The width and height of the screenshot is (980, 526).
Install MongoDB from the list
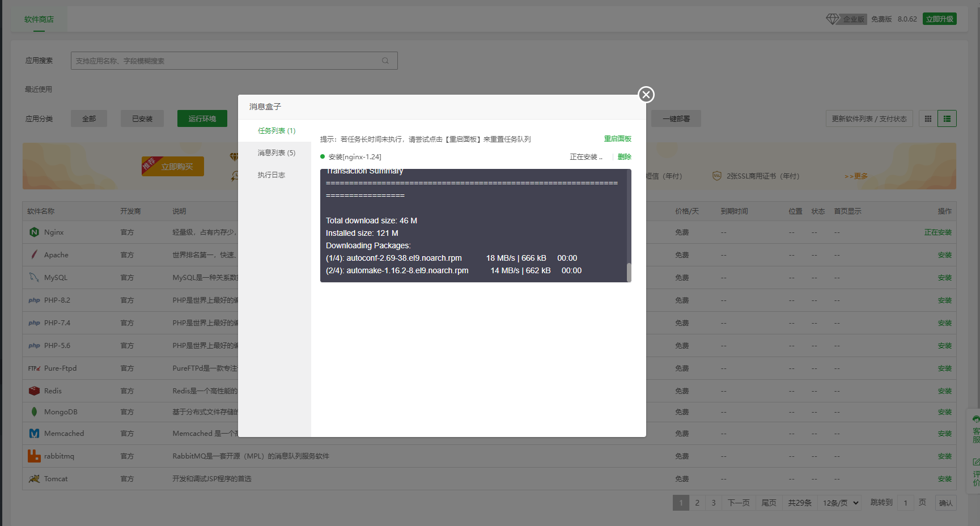pos(944,412)
